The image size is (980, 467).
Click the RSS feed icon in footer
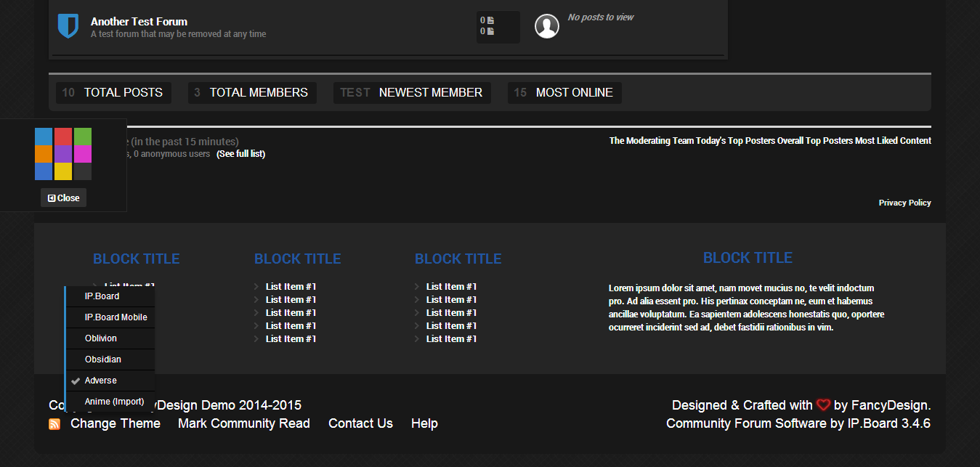pyautogui.click(x=54, y=424)
